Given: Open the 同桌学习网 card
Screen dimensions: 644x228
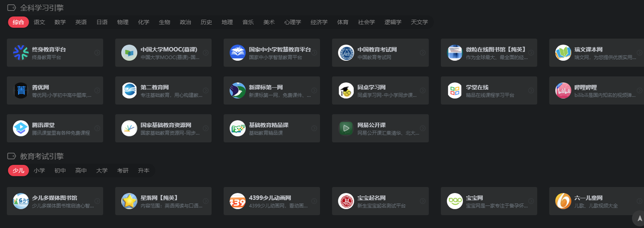Looking at the screenshot, I should (x=380, y=90).
